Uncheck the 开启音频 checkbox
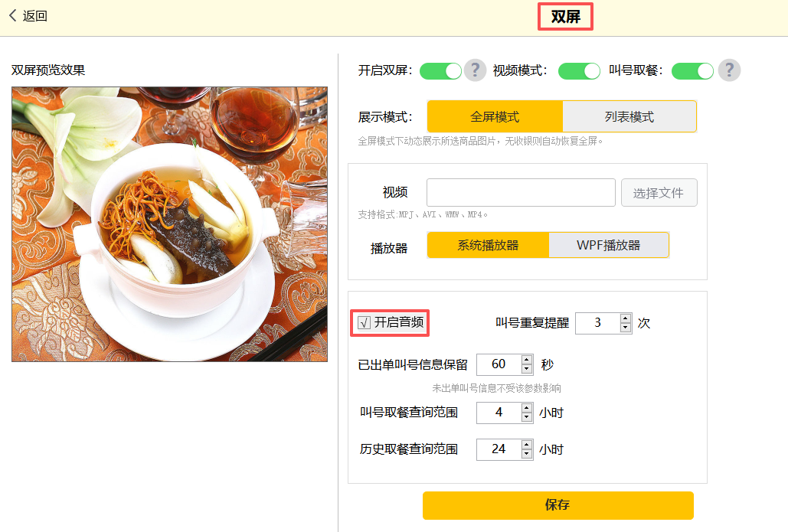 click(364, 323)
